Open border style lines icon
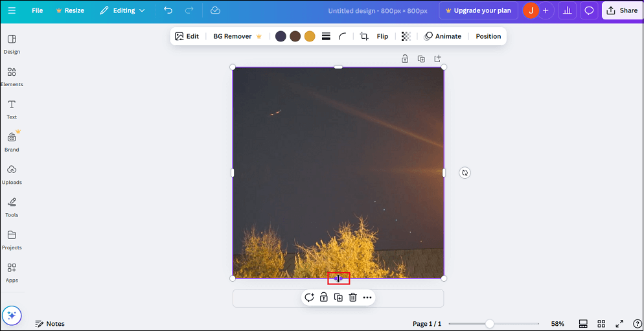 [326, 36]
